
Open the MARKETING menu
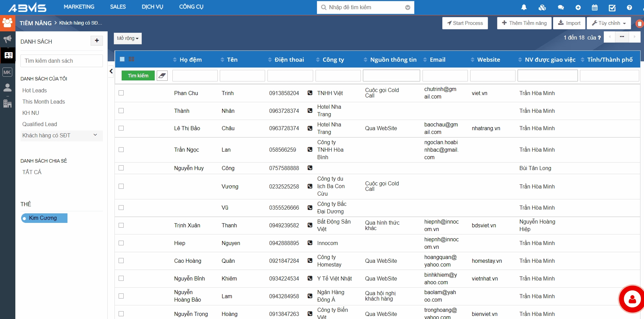[79, 7]
